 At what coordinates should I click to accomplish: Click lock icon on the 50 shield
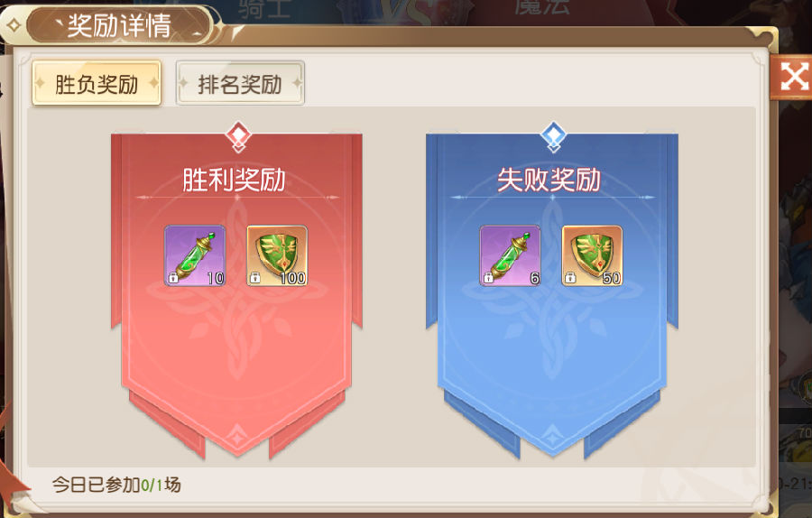tap(570, 278)
